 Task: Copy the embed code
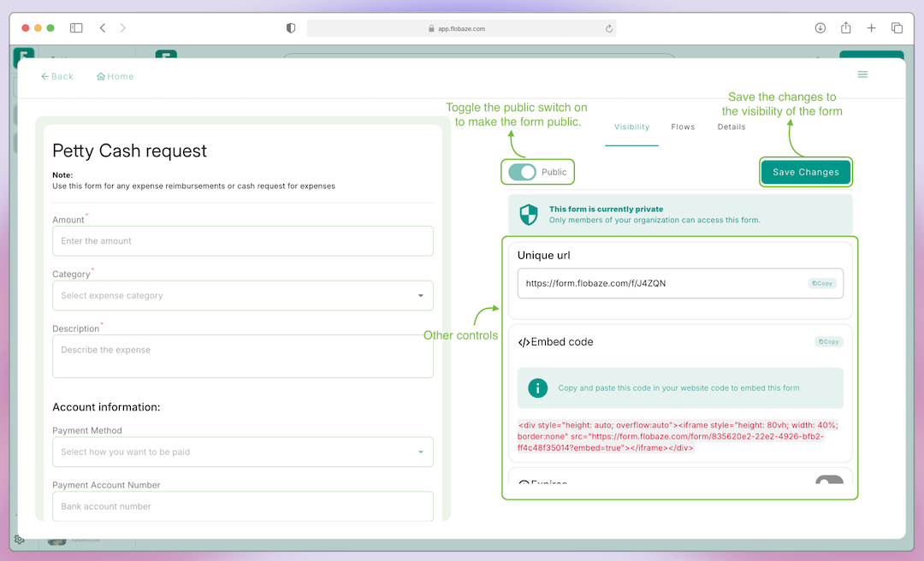[x=828, y=342]
